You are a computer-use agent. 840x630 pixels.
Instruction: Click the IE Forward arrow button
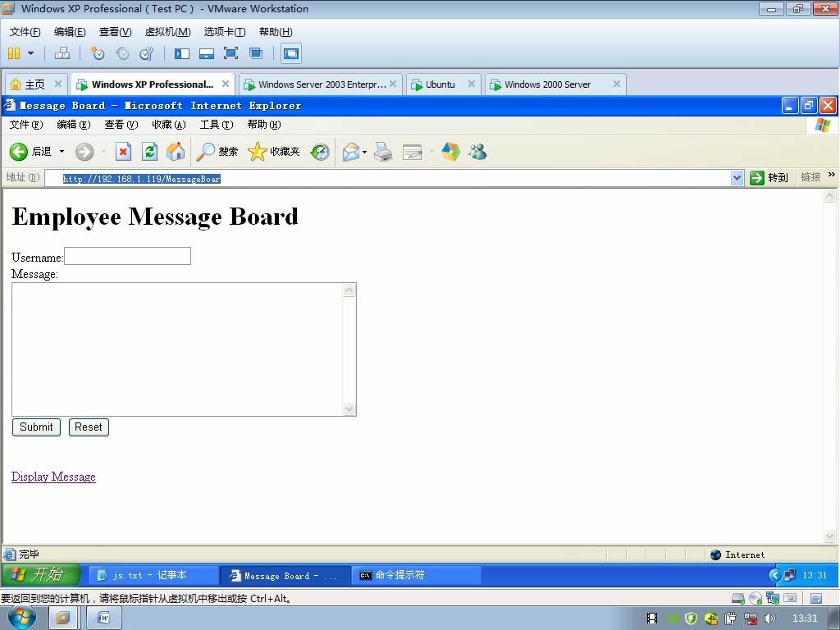[84, 152]
